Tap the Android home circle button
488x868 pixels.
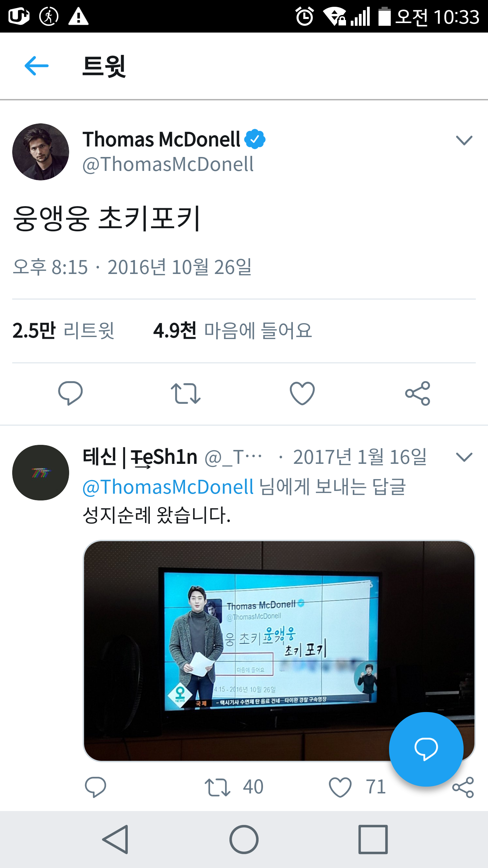tap(244, 840)
